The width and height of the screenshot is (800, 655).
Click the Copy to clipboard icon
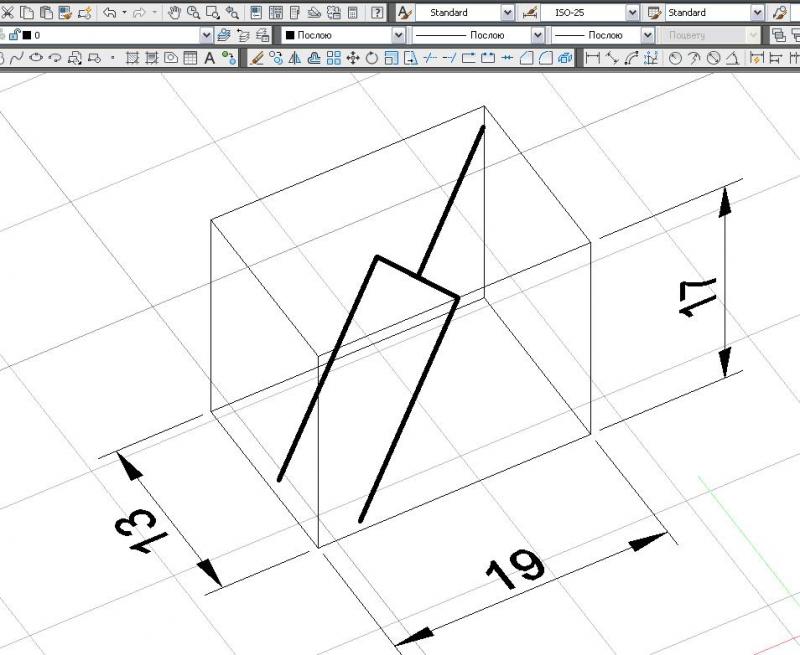(27, 13)
